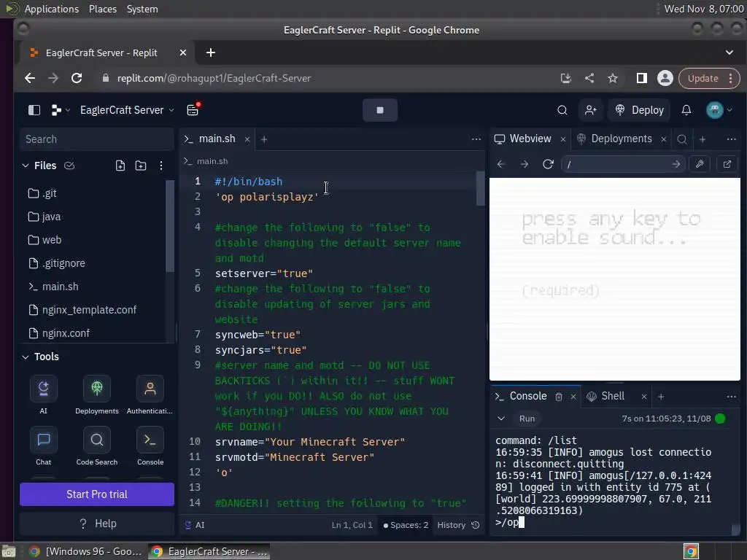Screen dimensions: 747x560
Task: Focus the Webview URL path field
Action: point(623,164)
